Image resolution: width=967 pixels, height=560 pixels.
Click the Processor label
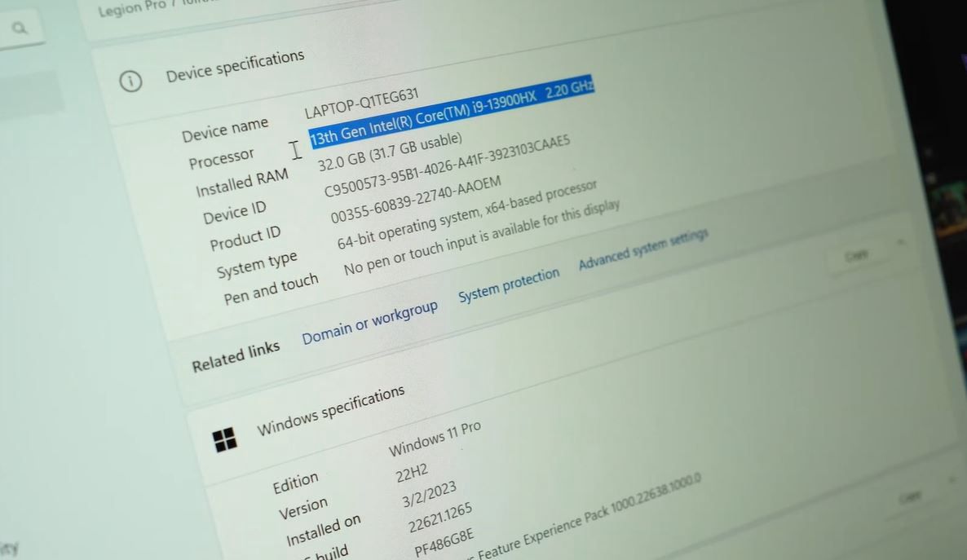tap(222, 158)
